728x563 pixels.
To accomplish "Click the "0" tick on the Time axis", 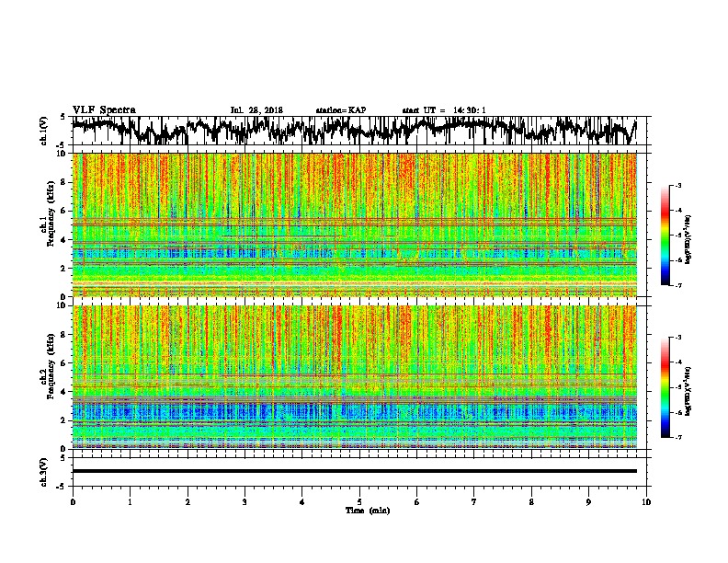I will [73, 502].
